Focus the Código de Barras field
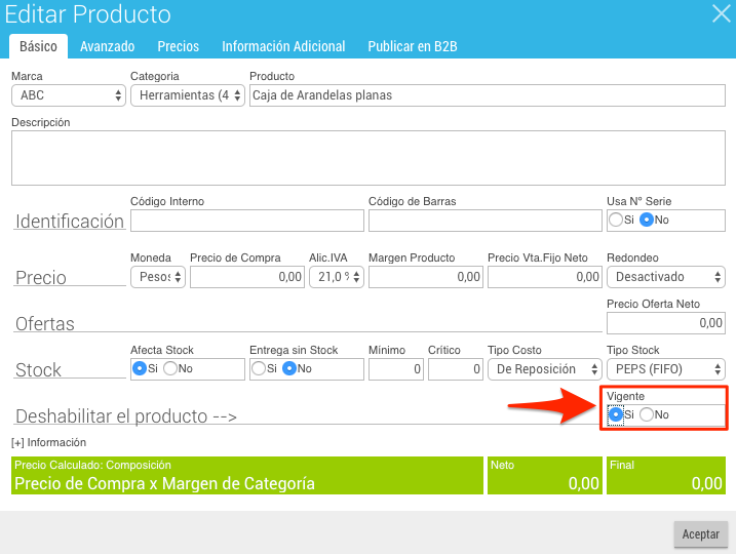This screenshot has width=736, height=554. tap(485, 221)
